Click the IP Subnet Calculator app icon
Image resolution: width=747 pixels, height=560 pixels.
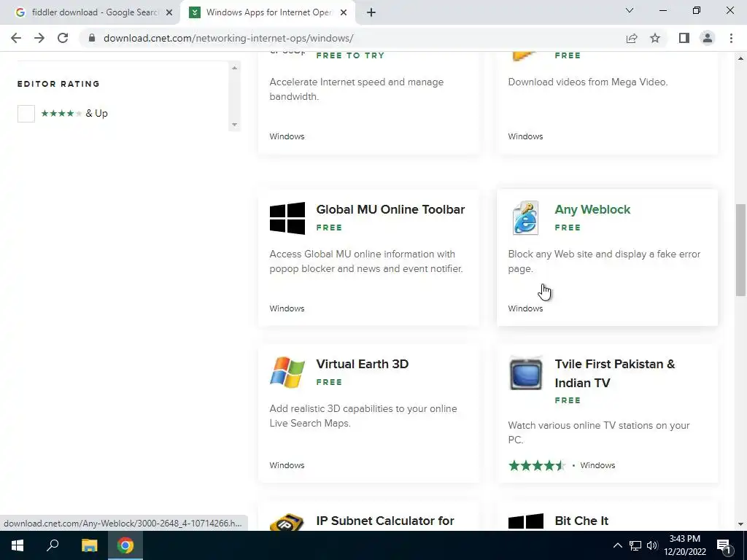(287, 522)
